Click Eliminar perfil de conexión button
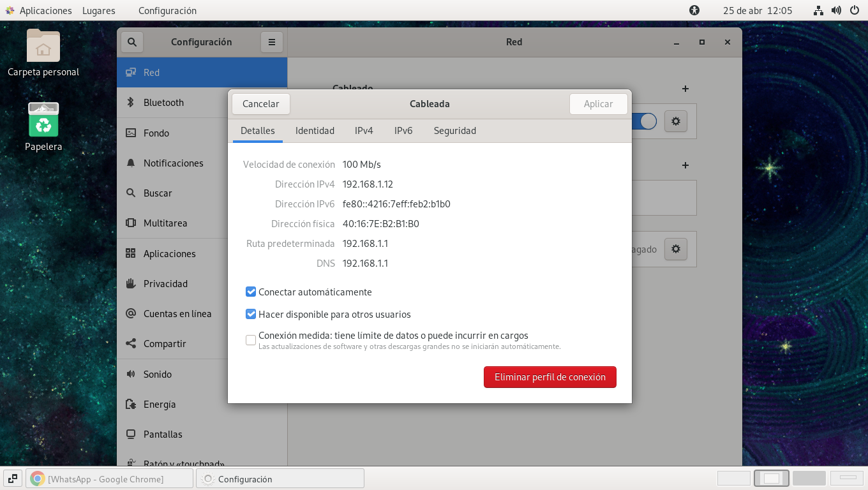 pos(550,377)
